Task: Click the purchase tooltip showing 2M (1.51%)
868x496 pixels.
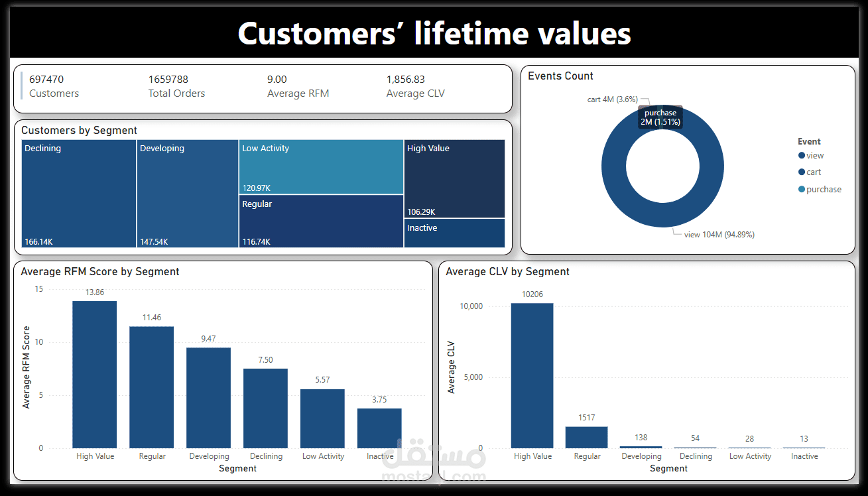Action: (x=660, y=117)
